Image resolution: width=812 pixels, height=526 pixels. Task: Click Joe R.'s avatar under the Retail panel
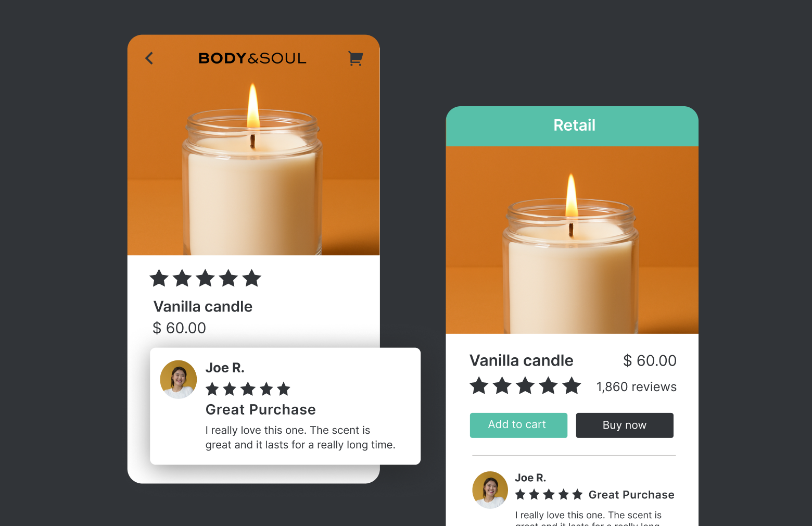(x=490, y=490)
